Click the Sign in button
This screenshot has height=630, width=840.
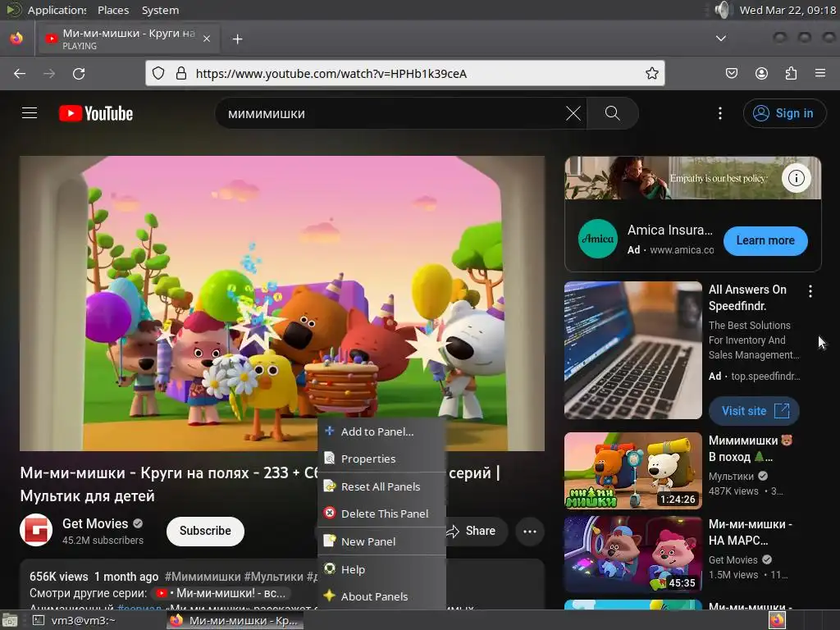point(784,113)
